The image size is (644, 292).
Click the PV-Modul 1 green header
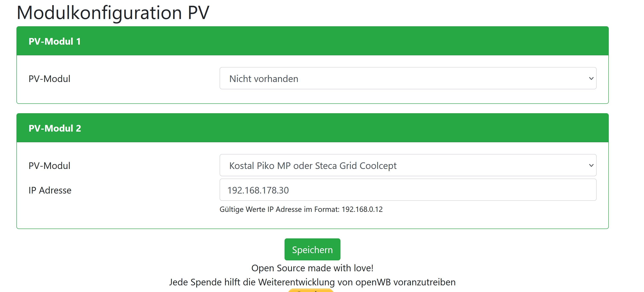coord(313,41)
